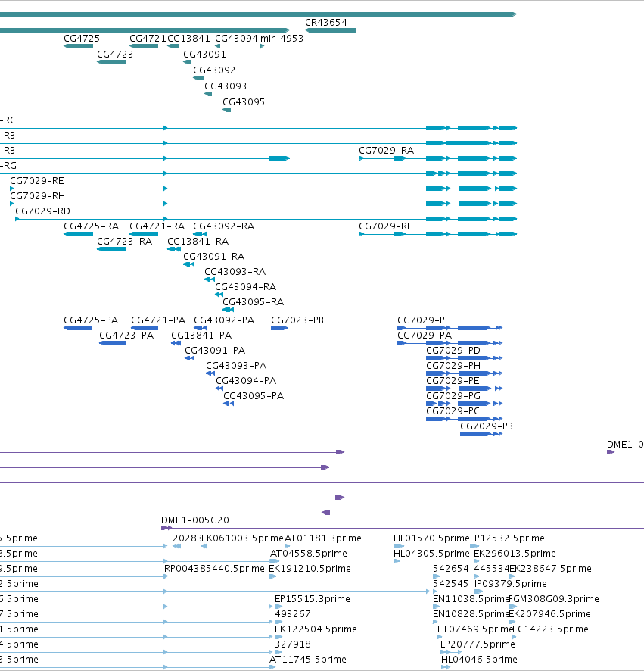The height and width of the screenshot is (671, 644).
Task: Click the transcript glyph under CG43095-RA
Action: (229, 310)
